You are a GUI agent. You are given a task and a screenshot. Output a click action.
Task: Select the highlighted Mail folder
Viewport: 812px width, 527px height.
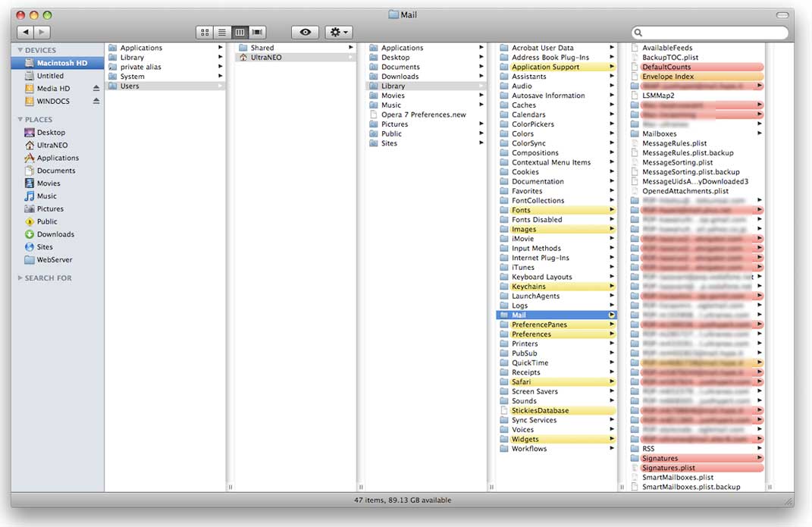[x=556, y=315]
